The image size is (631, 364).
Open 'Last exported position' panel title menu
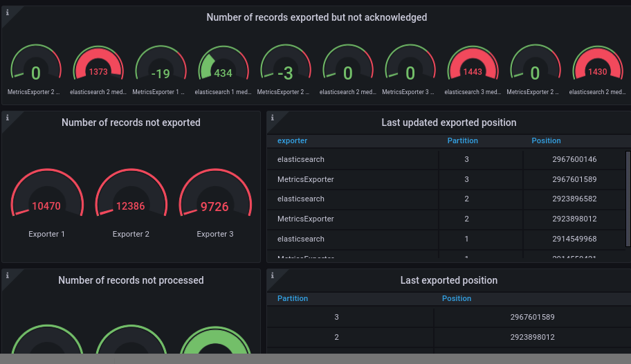click(x=449, y=280)
